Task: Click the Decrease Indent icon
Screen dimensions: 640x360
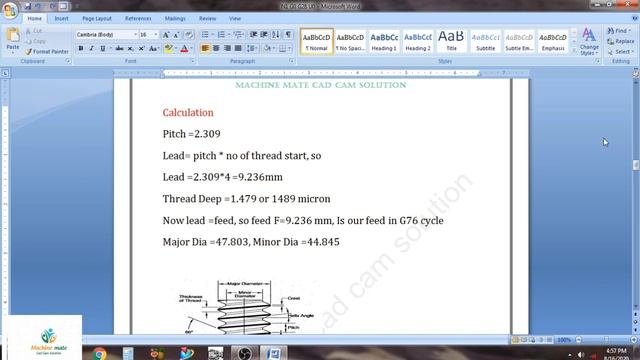Action: [x=253, y=35]
